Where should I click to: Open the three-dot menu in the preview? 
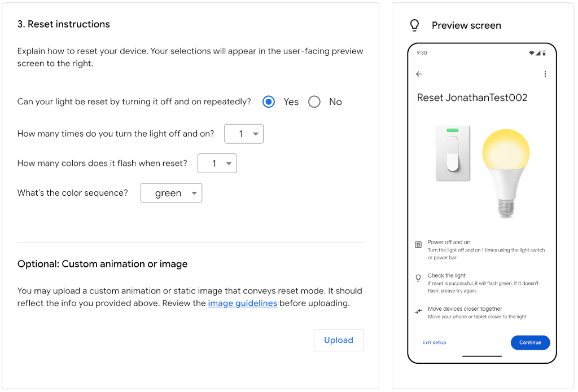point(545,74)
